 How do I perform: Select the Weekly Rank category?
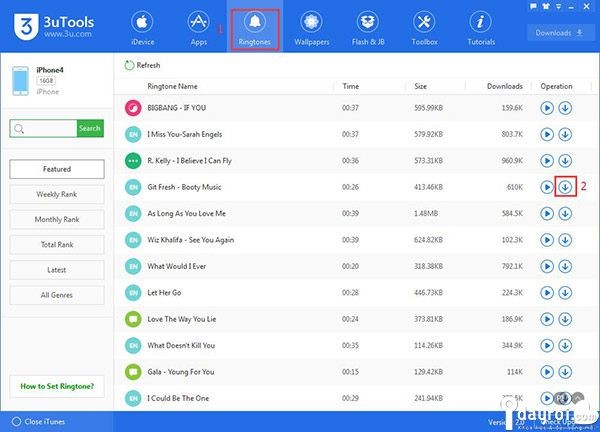[57, 194]
